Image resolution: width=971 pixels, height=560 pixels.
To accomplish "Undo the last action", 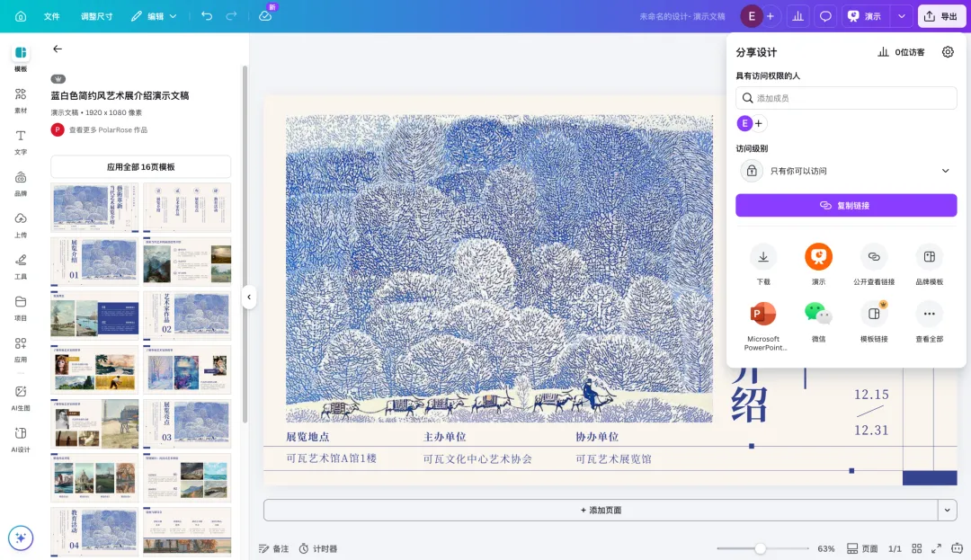I will [x=207, y=16].
